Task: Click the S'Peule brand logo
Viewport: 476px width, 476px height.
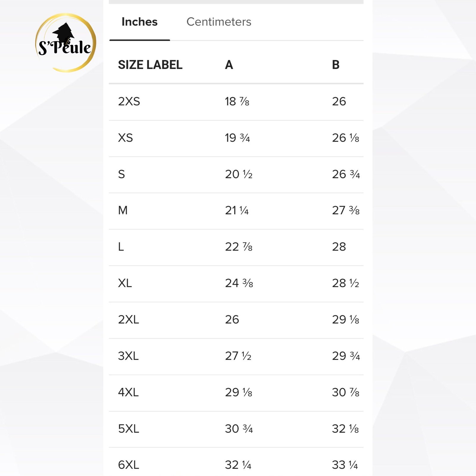Action: 65,43
